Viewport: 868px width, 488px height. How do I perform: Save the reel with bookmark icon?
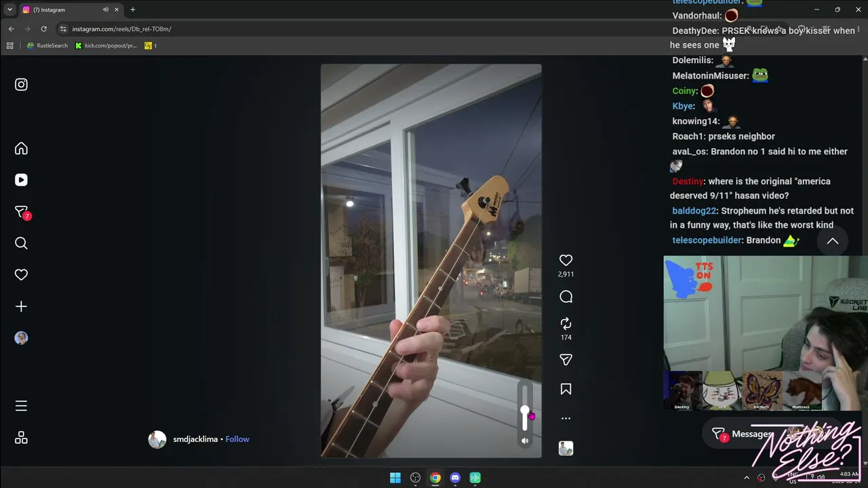coord(566,389)
